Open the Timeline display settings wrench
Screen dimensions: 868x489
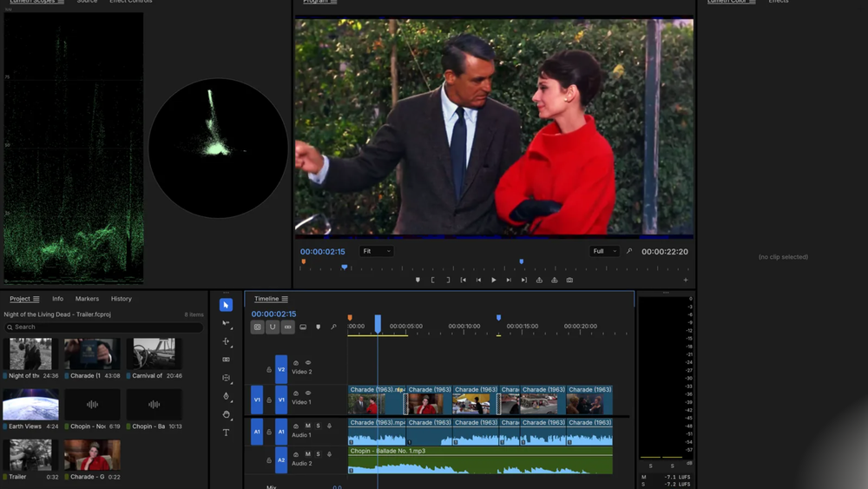point(333,327)
